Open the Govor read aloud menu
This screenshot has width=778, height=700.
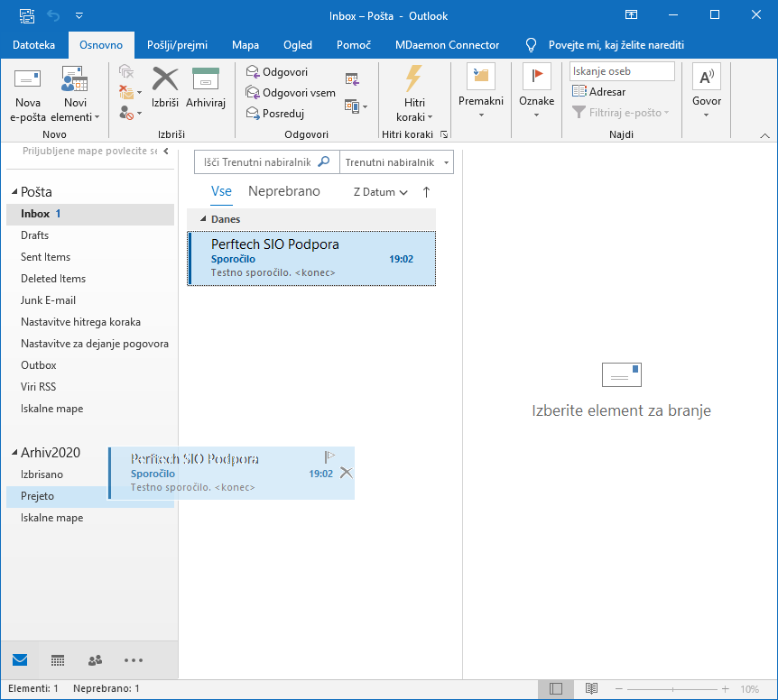[707, 92]
